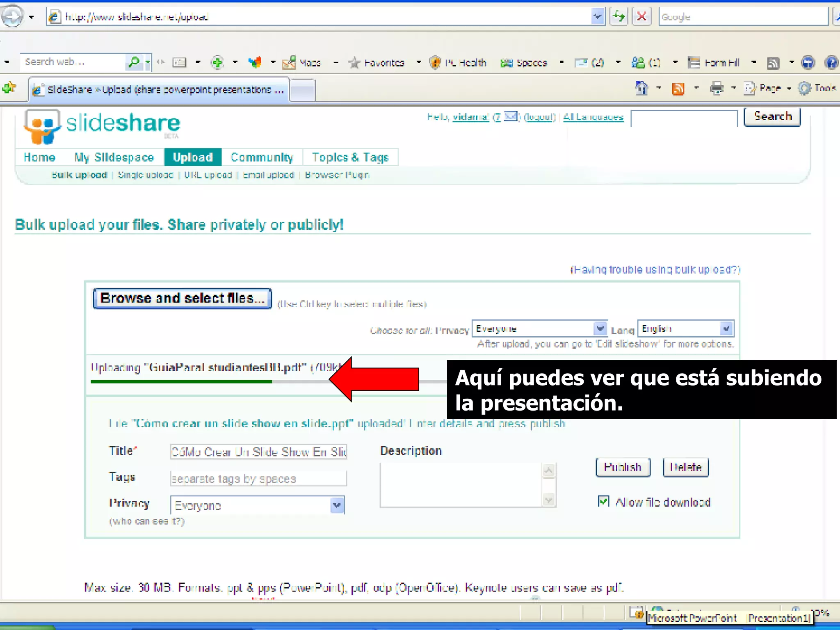
Task: Expand the address bar history dropdown
Action: pyautogui.click(x=598, y=17)
